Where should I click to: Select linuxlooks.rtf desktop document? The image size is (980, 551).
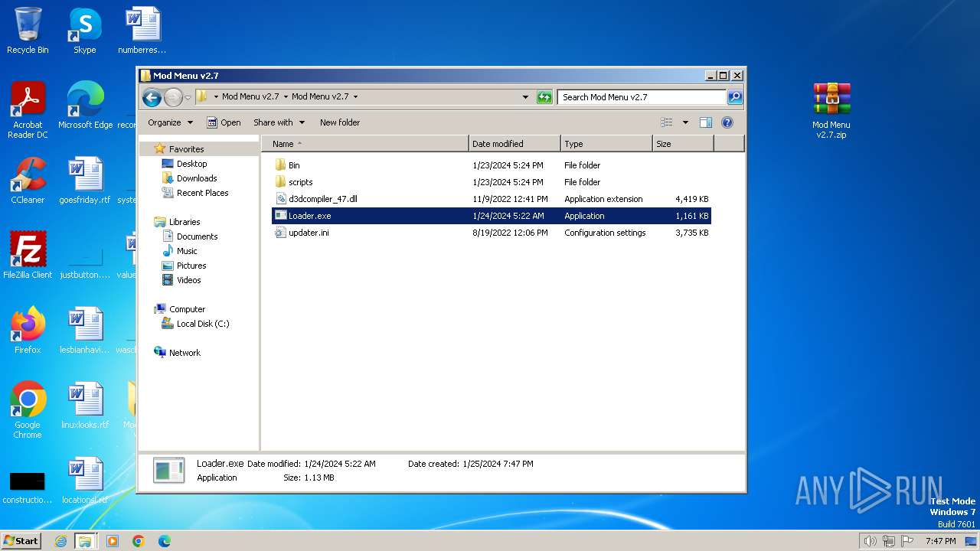pyautogui.click(x=85, y=405)
